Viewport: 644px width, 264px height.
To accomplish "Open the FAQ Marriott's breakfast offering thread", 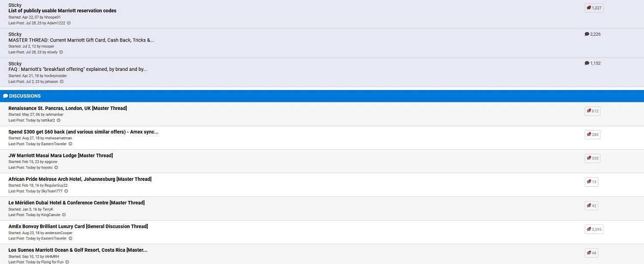I will coord(77,69).
